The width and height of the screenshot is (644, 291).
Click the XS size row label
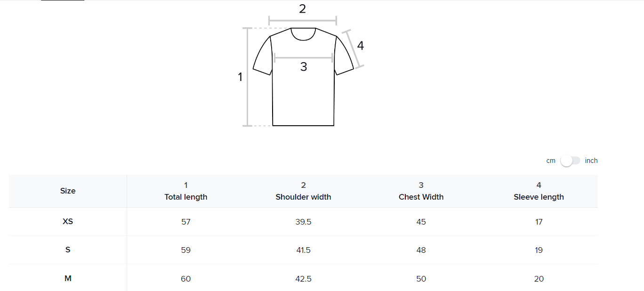pos(68,221)
